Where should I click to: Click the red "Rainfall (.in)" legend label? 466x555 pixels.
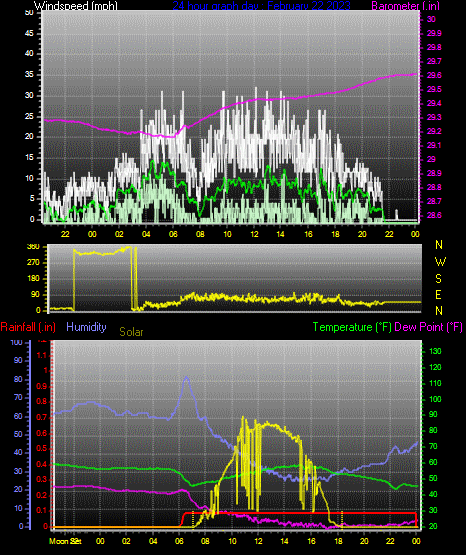(28, 327)
